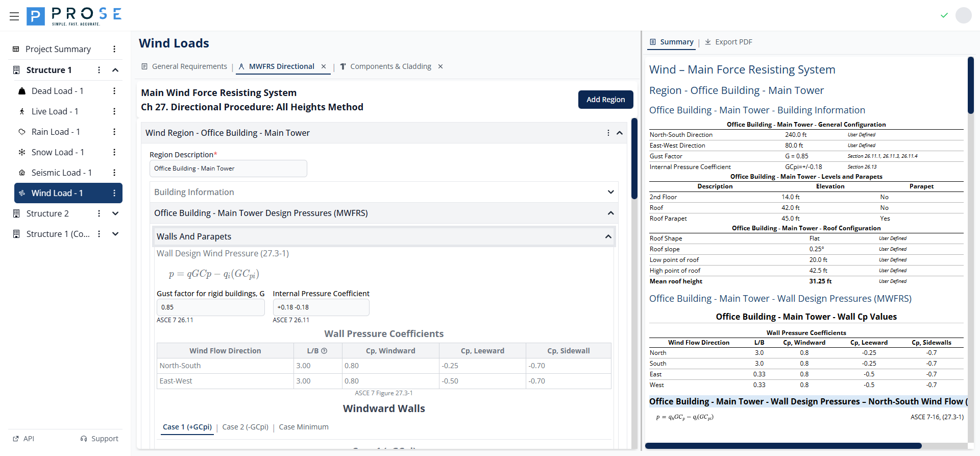This screenshot has height=456, width=980.
Task: Click the Region Description input field
Action: 228,169
